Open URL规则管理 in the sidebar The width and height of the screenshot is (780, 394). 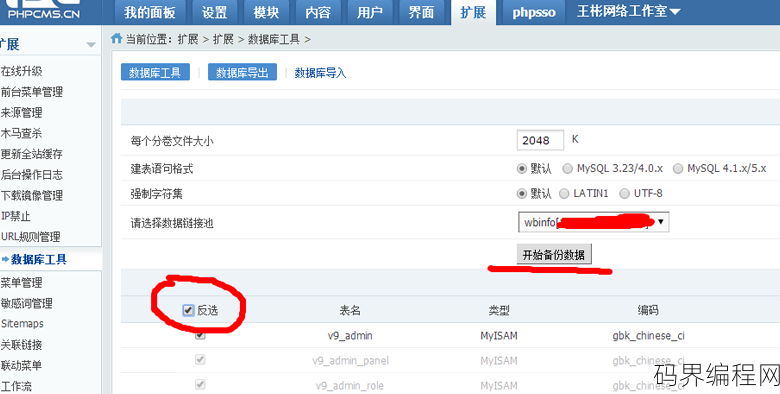point(30,237)
